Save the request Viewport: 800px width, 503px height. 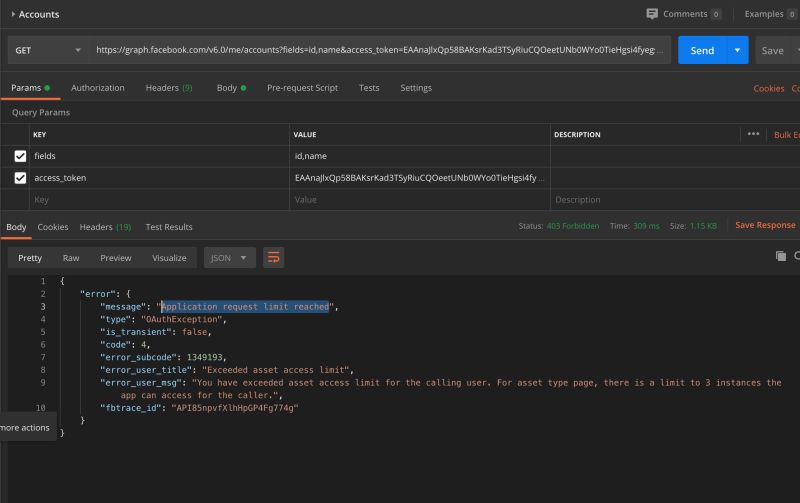pos(772,50)
